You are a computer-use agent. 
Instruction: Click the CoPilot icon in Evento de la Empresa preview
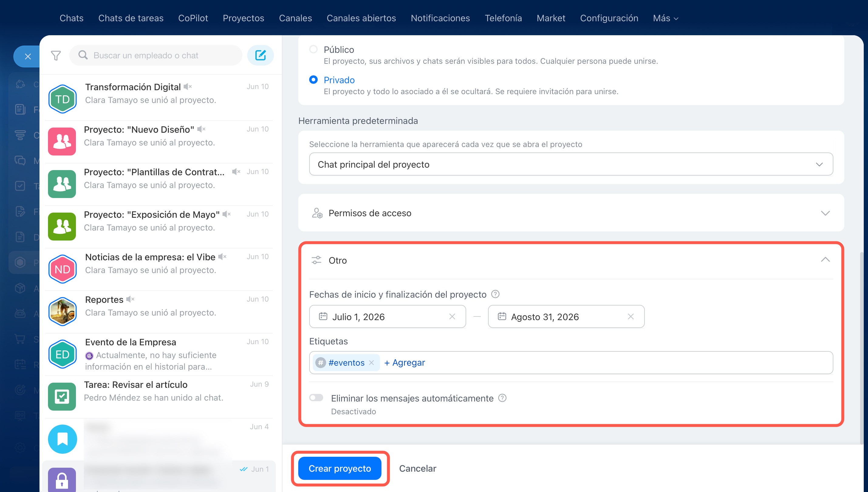(x=89, y=355)
